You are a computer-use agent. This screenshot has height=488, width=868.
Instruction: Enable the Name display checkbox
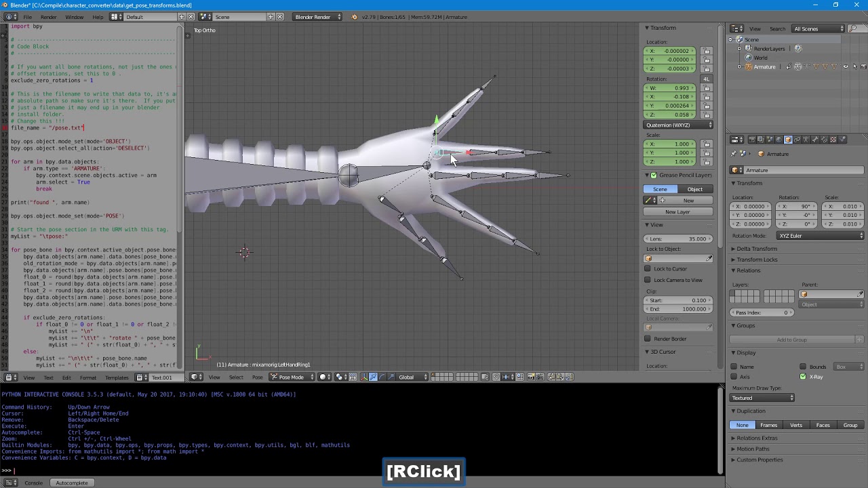[x=734, y=367]
